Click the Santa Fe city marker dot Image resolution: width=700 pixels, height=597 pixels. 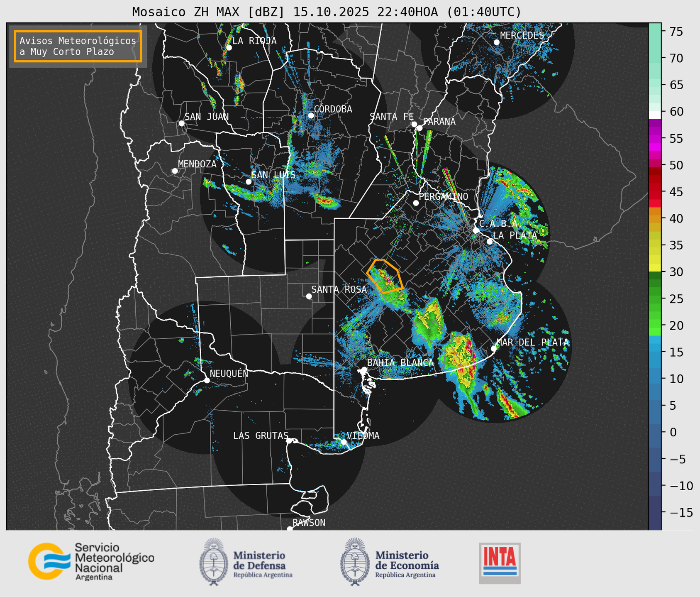pos(414,124)
